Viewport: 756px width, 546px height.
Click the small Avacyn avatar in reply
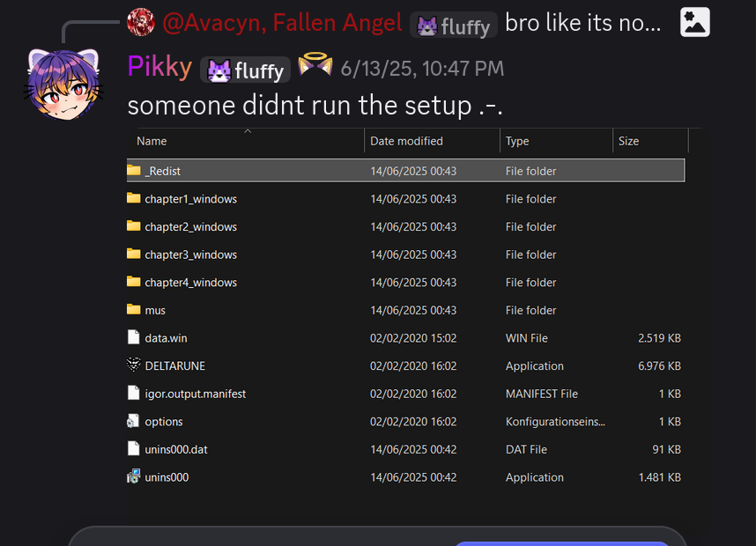[140, 23]
